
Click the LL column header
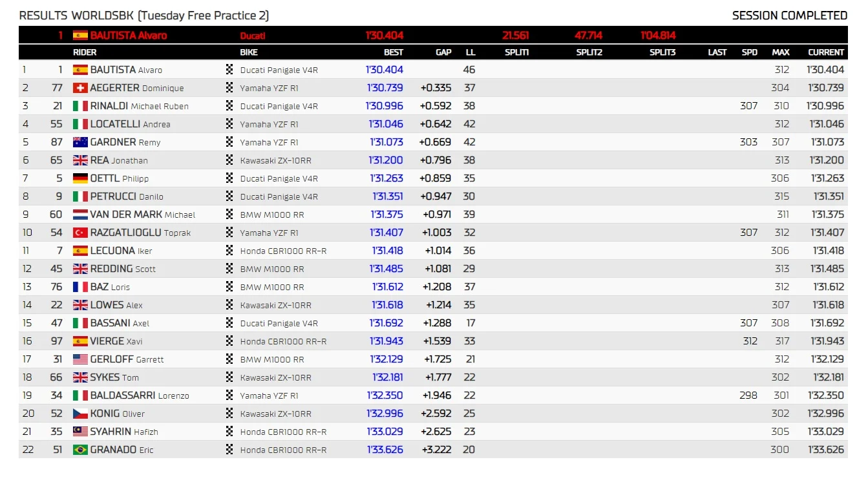(x=470, y=52)
